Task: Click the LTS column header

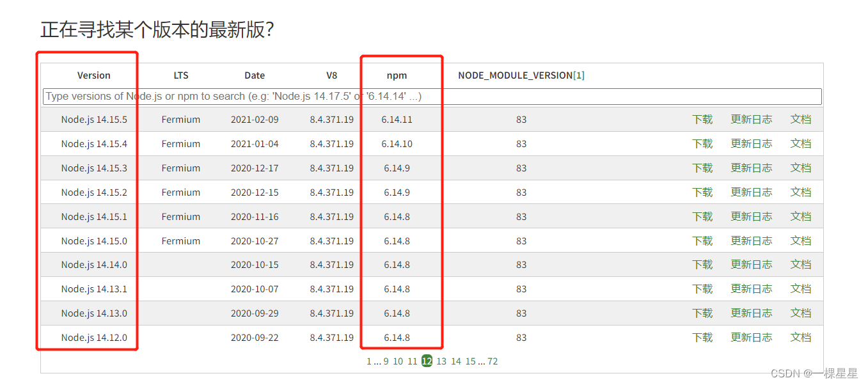Action: click(181, 75)
